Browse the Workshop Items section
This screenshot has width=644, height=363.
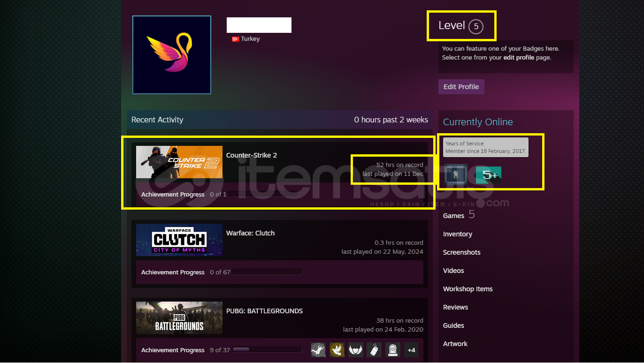click(468, 289)
